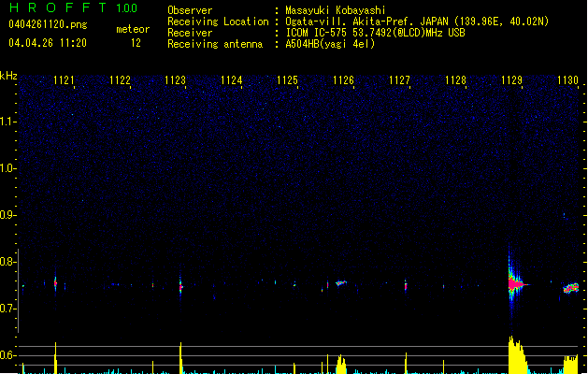Click the yellow power peak below 1126
The width and height of the screenshot is (588, 374).
click(x=341, y=365)
